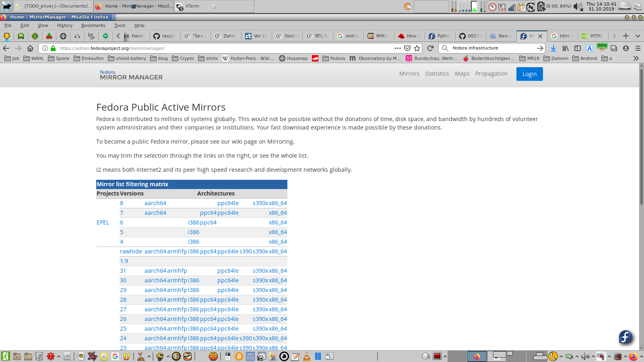Click the floating Fedora logo badge

tap(626, 337)
